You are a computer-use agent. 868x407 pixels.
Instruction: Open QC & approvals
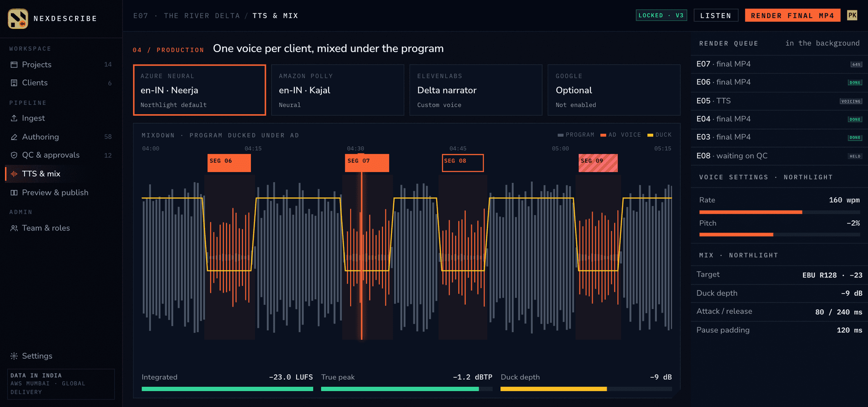[x=61, y=155]
